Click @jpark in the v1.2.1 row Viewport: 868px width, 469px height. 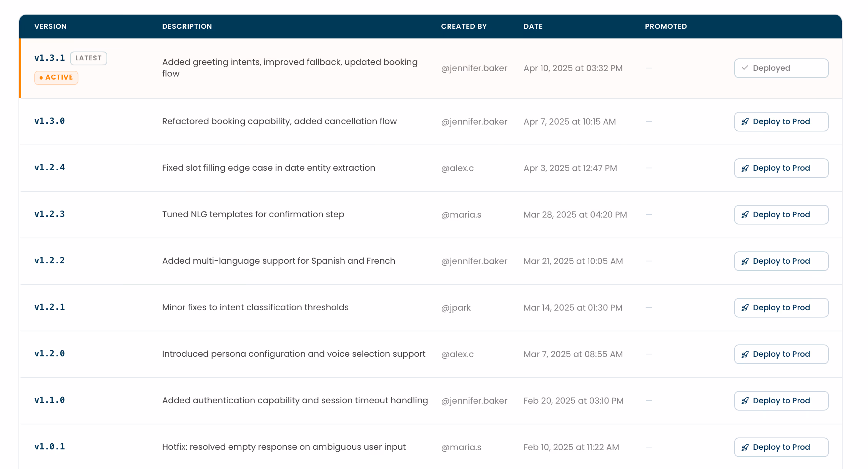click(456, 308)
